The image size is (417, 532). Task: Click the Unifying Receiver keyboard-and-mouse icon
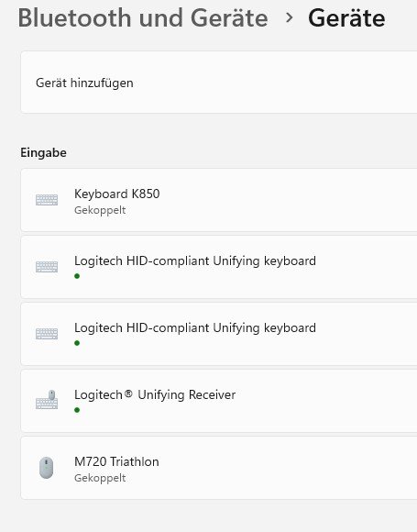pyautogui.click(x=47, y=399)
